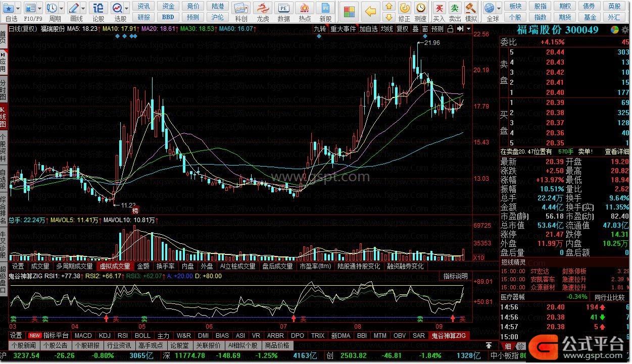Open the 龙虎 dragon-tiger list icon
632x364 pixels.
click(263, 8)
